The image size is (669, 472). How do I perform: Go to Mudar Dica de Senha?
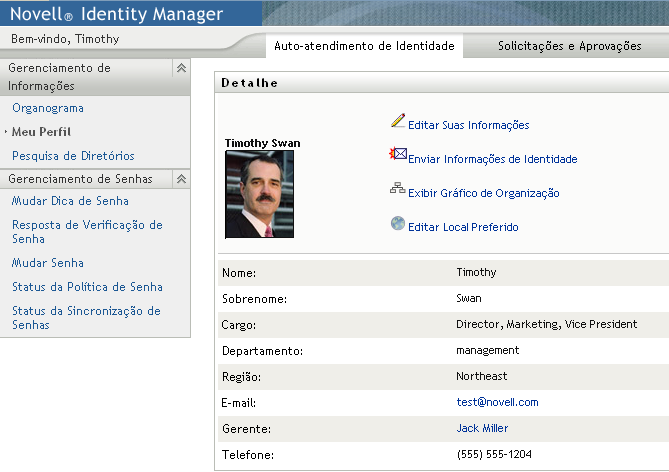pos(70,201)
